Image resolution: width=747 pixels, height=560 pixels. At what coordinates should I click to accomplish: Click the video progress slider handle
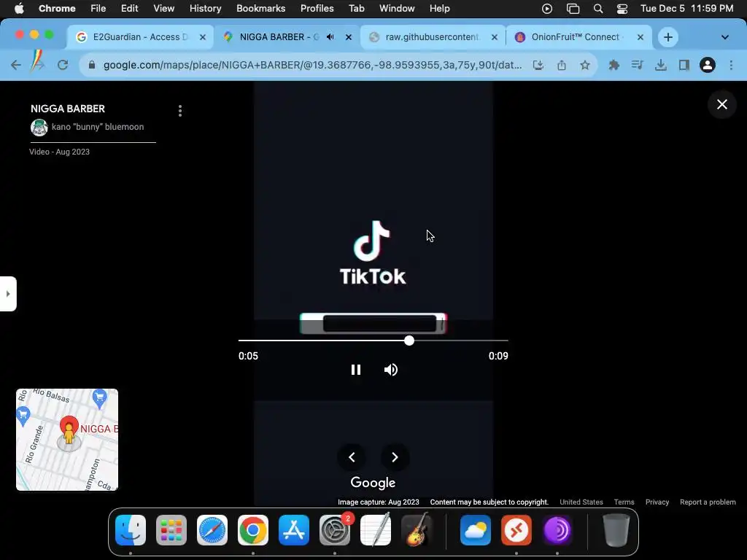click(409, 341)
